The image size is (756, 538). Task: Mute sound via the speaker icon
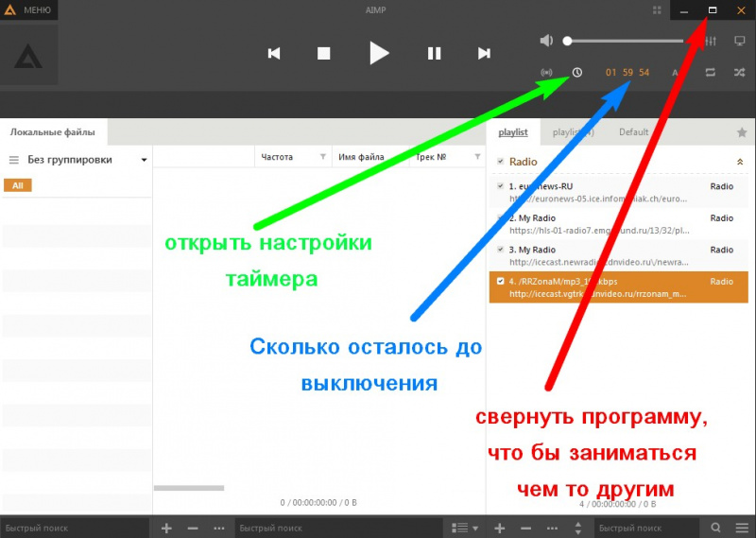tap(546, 41)
